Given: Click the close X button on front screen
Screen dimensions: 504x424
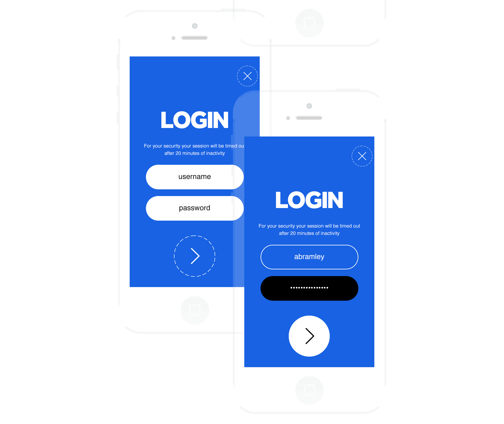Looking at the screenshot, I should tap(361, 156).
